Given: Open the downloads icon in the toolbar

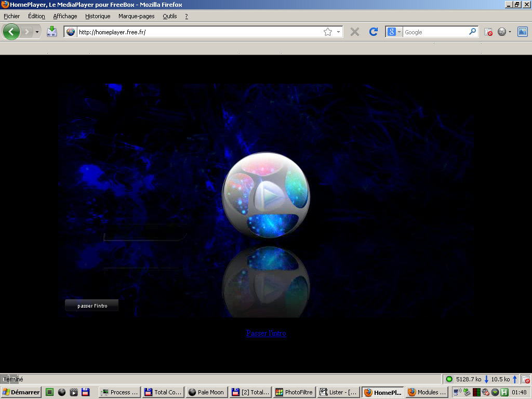Looking at the screenshot, I should (x=52, y=32).
